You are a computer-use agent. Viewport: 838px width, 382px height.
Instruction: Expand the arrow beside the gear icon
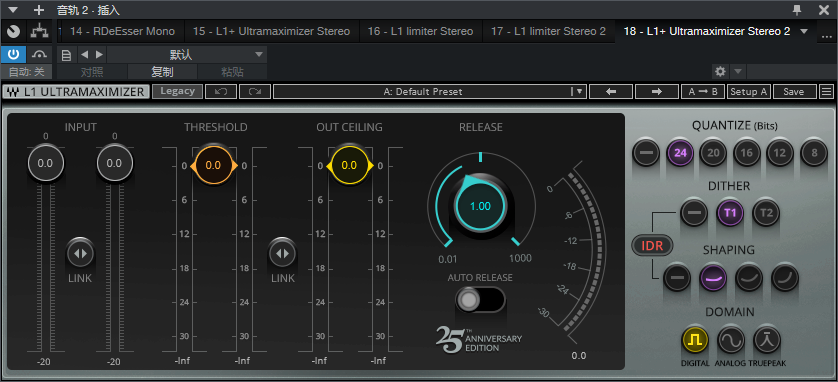click(738, 71)
